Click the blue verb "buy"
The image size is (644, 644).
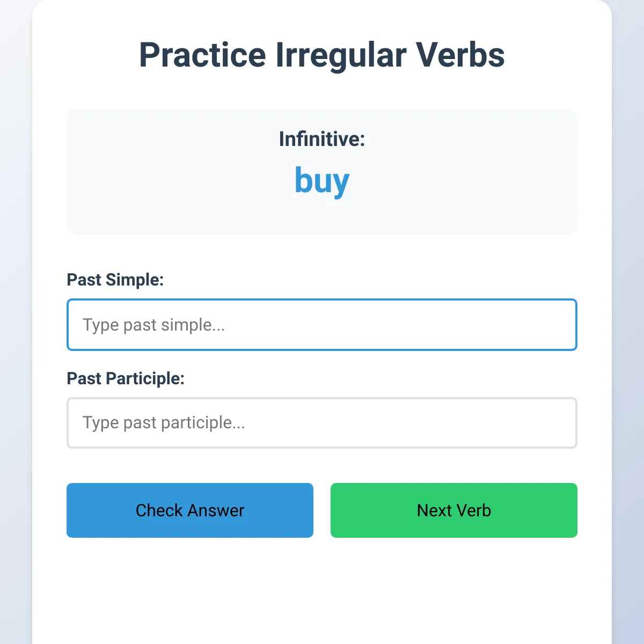pos(322,180)
